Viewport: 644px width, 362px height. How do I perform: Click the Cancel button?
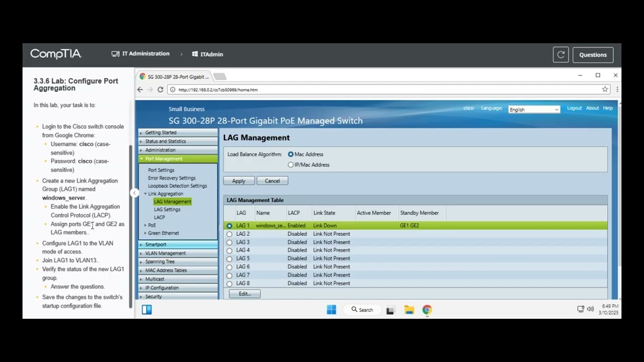tap(272, 181)
